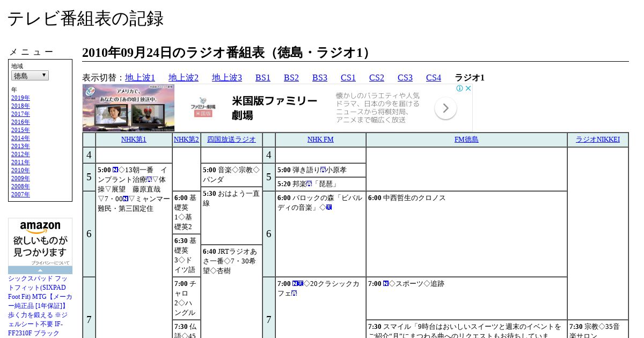Screen dimensions: 644x338
Task: Switch to the 地上波1 listing
Action: (x=140, y=77)
